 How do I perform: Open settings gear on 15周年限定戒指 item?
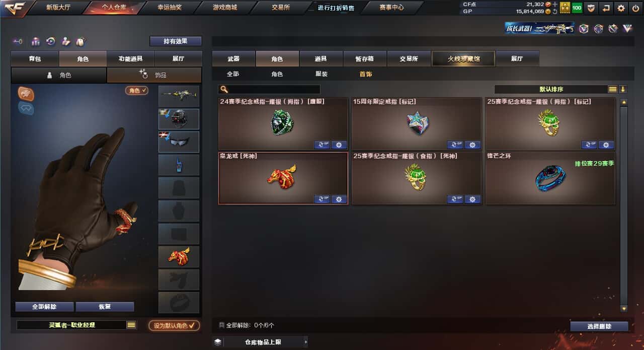[472, 145]
